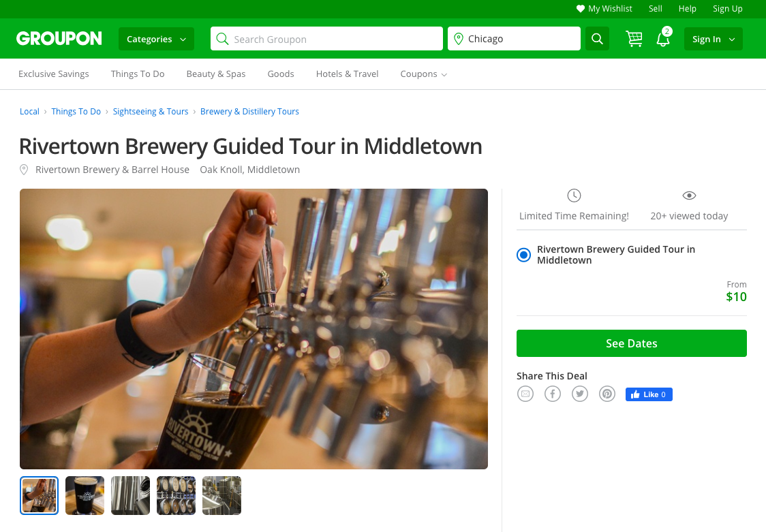Share this deal on Twitter

click(579, 394)
